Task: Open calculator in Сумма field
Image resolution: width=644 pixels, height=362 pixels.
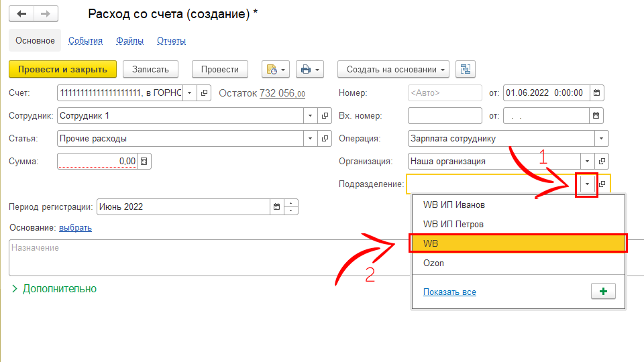Action: click(145, 162)
